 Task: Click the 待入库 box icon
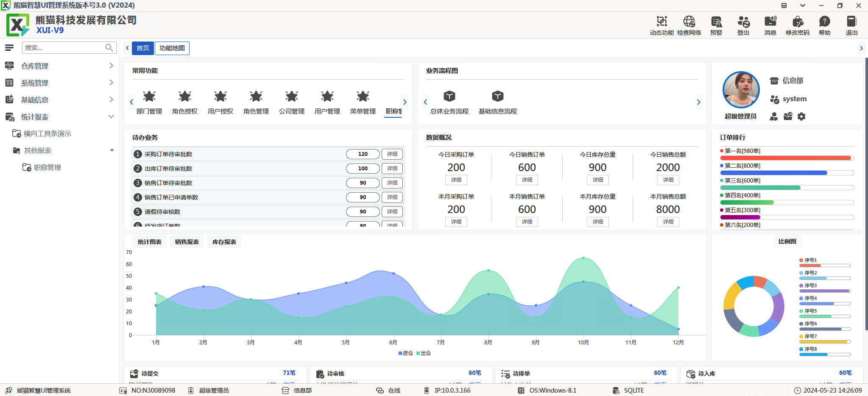691,374
